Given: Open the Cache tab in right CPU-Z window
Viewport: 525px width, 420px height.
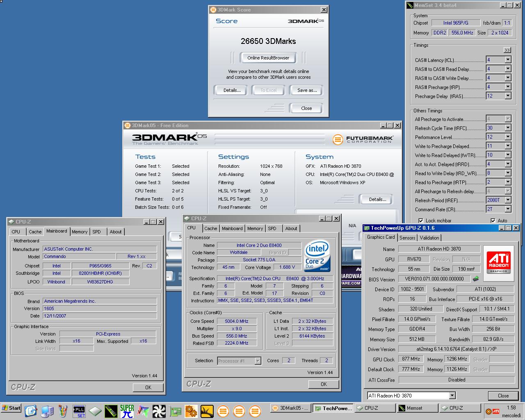Looking at the screenshot, I should coord(211,229).
